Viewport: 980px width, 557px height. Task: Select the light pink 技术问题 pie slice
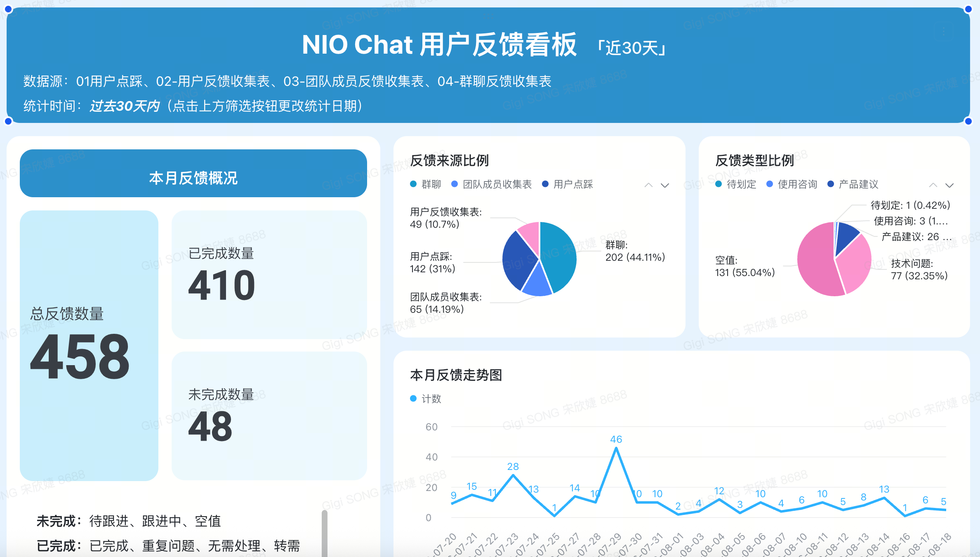click(855, 264)
